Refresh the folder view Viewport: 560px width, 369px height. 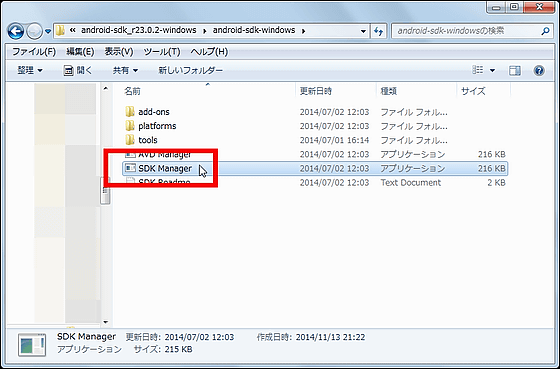(x=378, y=31)
